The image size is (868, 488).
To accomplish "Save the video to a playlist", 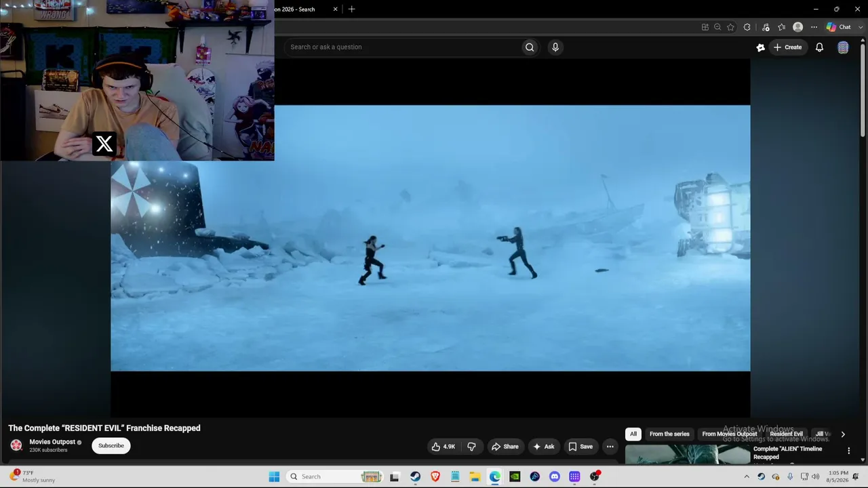I will coord(580,447).
